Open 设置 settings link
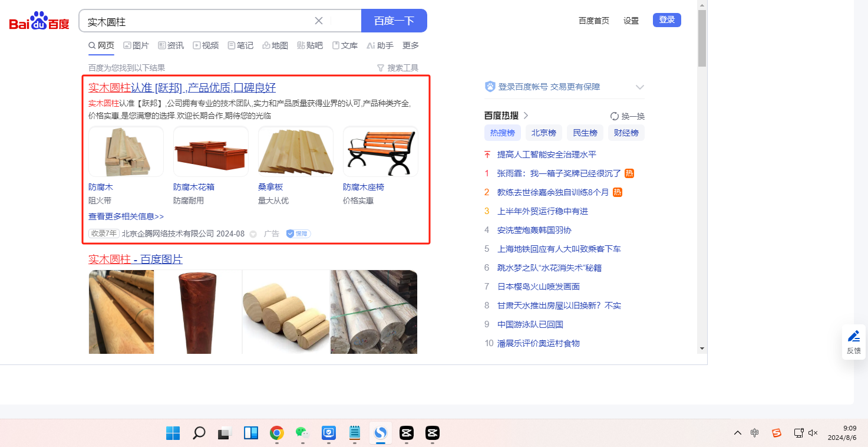This screenshot has height=447, width=868. point(631,21)
